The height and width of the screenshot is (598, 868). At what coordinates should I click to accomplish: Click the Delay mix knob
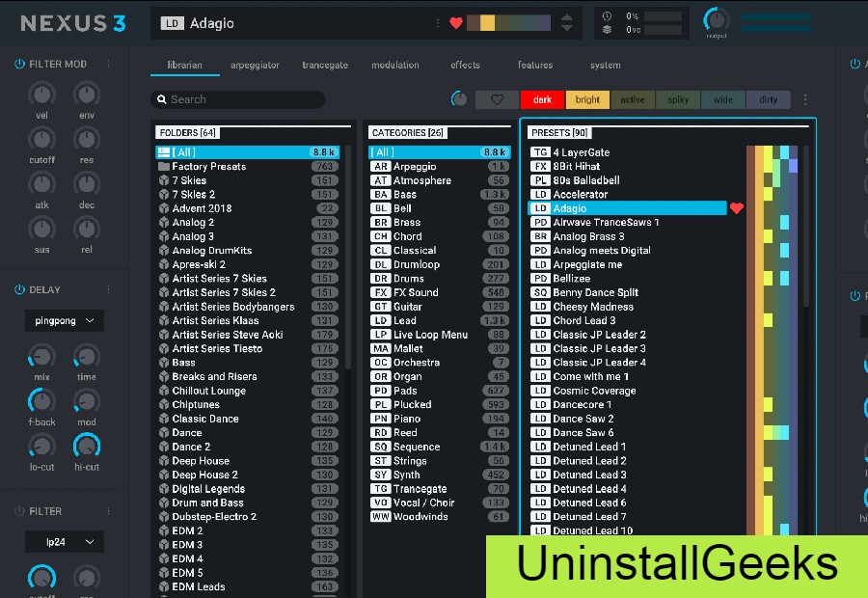(41, 357)
